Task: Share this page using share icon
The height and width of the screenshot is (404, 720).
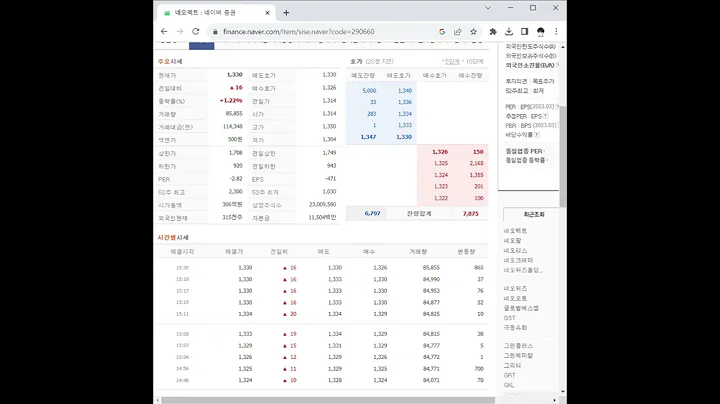Action: coord(457,32)
